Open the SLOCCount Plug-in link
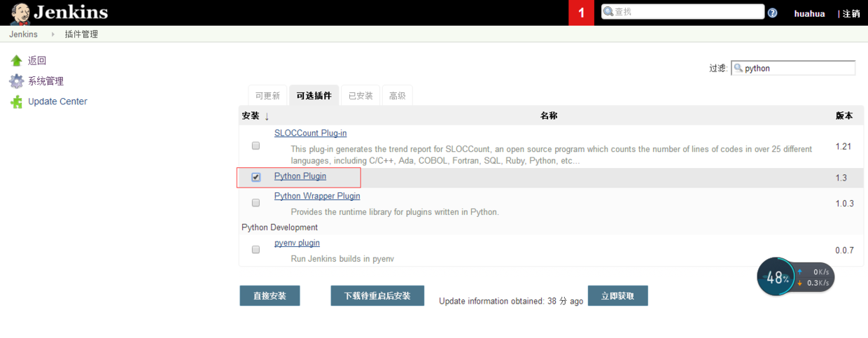 click(310, 133)
